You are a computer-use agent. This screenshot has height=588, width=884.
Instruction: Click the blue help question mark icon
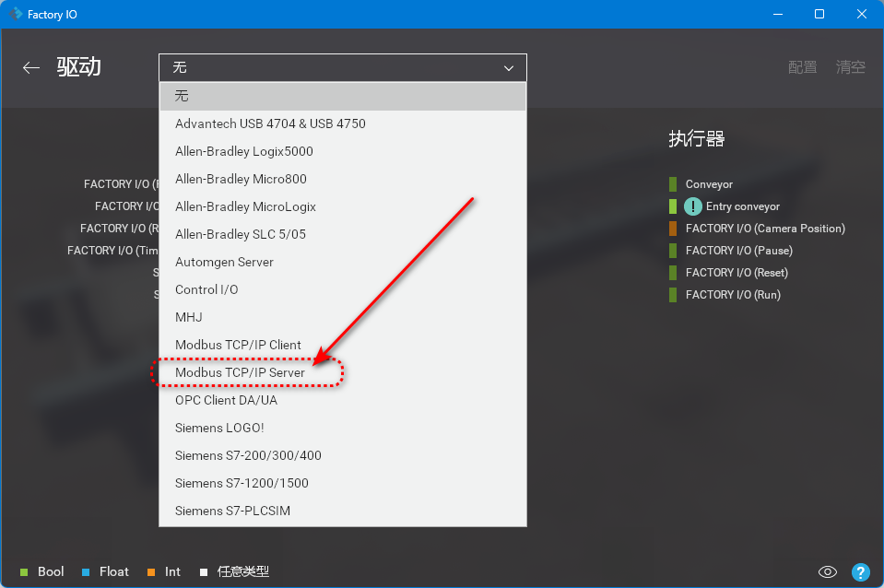click(860, 572)
